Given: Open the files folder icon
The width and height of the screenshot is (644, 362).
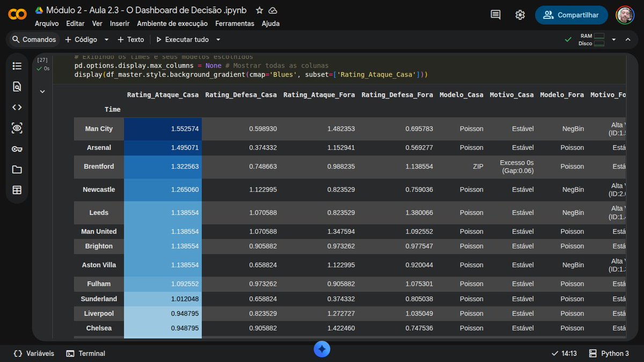Looking at the screenshot, I should click(17, 169).
